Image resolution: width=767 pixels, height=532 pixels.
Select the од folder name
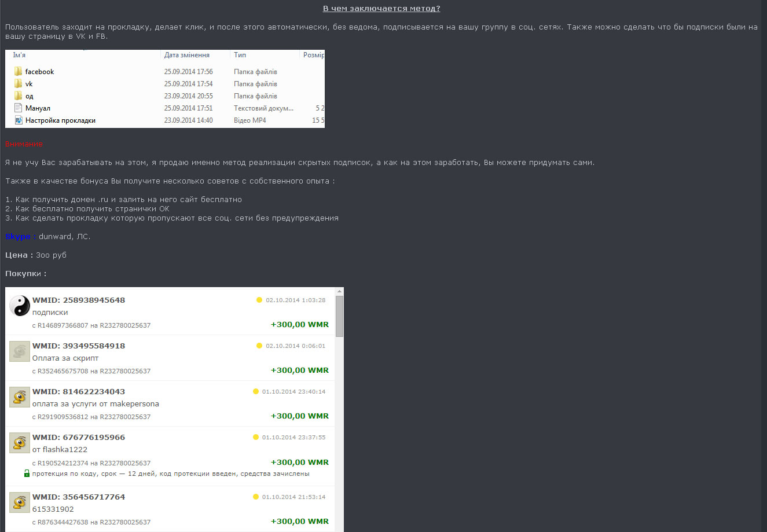(30, 96)
